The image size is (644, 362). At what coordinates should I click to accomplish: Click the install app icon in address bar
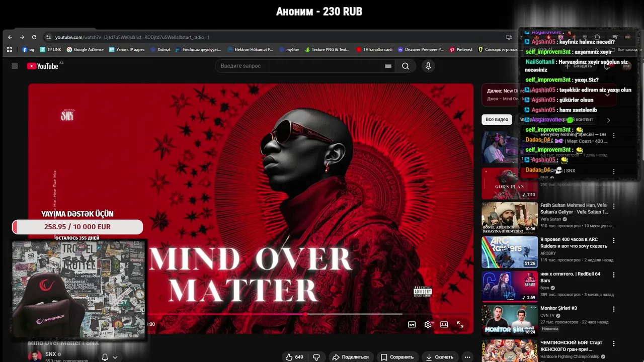509,37
